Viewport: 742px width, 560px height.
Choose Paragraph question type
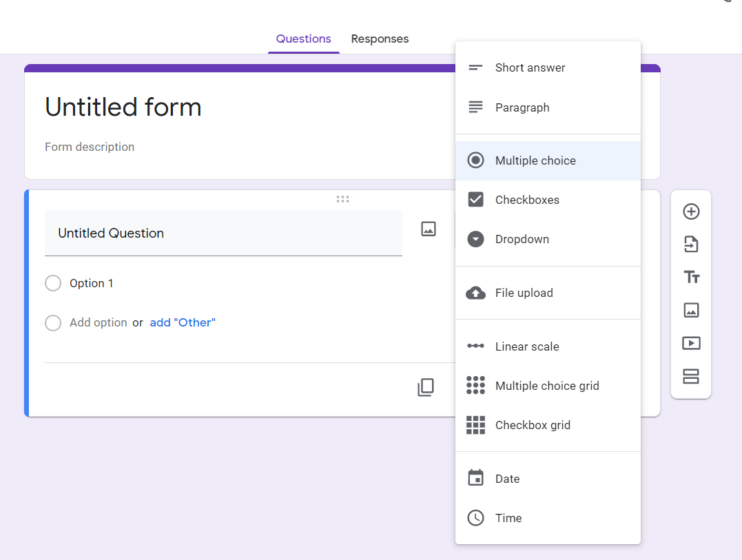point(548,107)
